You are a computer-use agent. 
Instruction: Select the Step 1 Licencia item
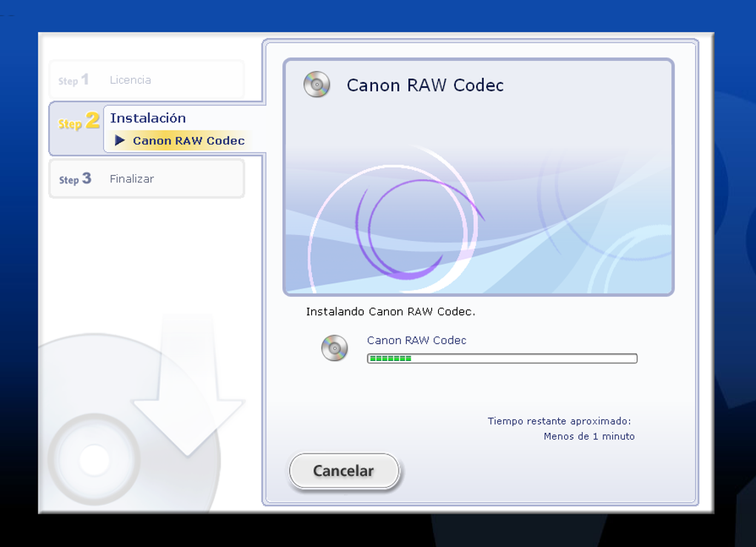[147, 79]
